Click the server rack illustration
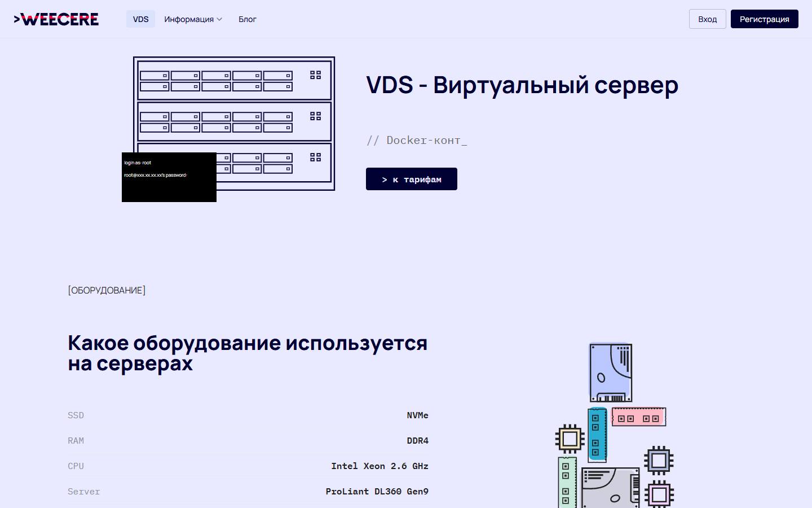This screenshot has width=812, height=508. point(234,123)
